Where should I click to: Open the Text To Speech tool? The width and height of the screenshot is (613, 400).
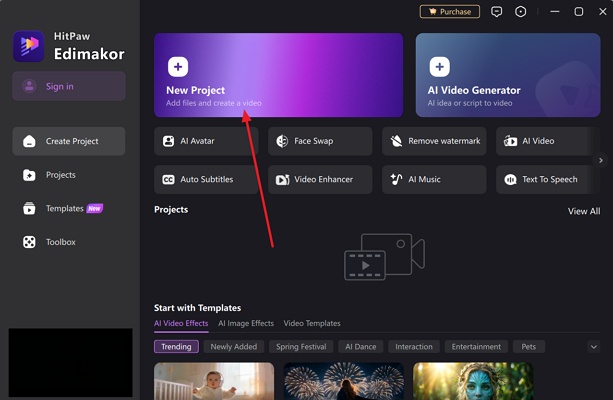548,180
